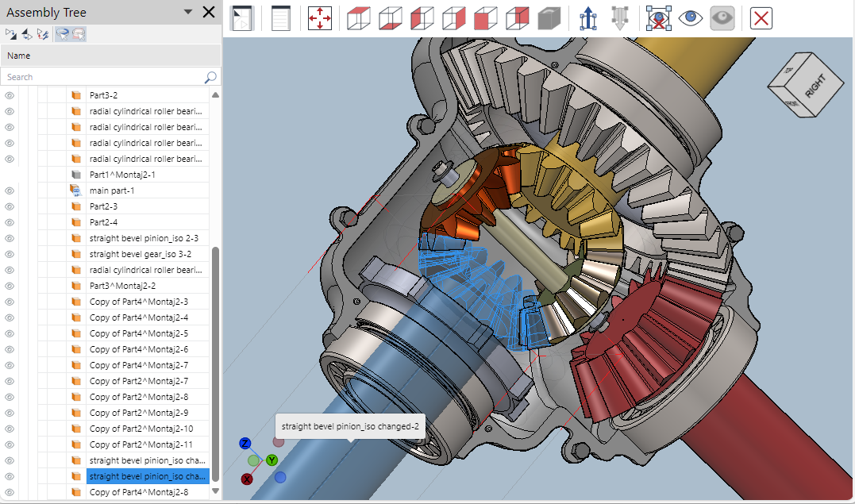The image size is (855, 504).
Task: Toggle visibility eye for Part2-4
Action: pyautogui.click(x=10, y=222)
